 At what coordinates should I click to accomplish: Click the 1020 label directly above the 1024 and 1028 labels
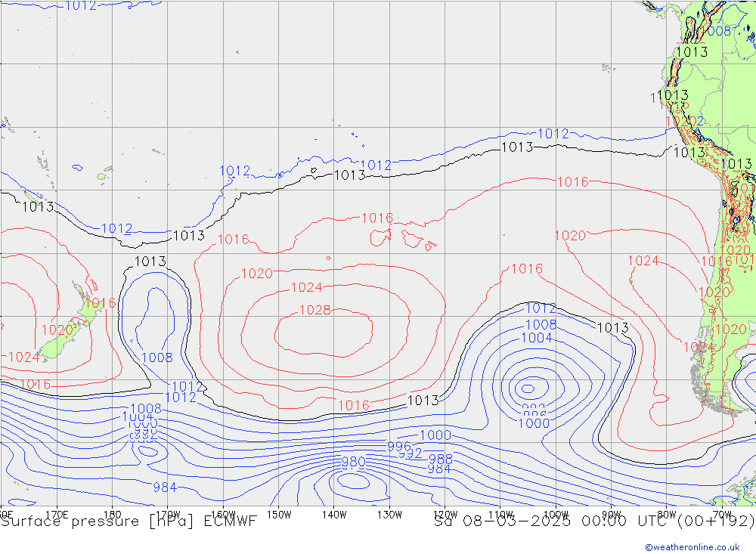click(257, 274)
